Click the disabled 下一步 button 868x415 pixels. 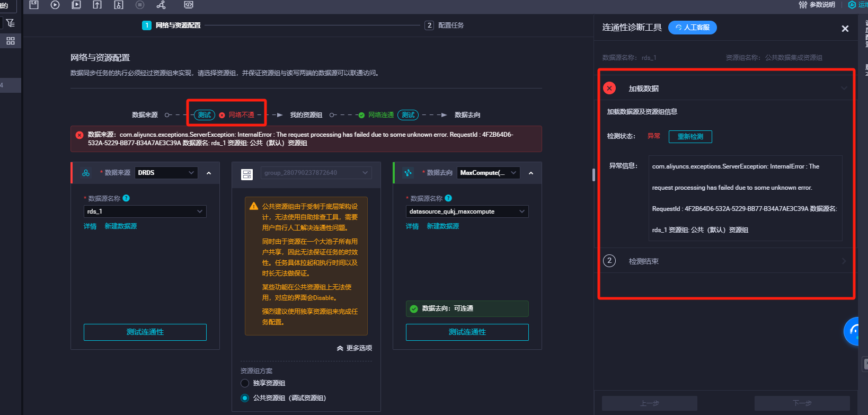(802, 403)
